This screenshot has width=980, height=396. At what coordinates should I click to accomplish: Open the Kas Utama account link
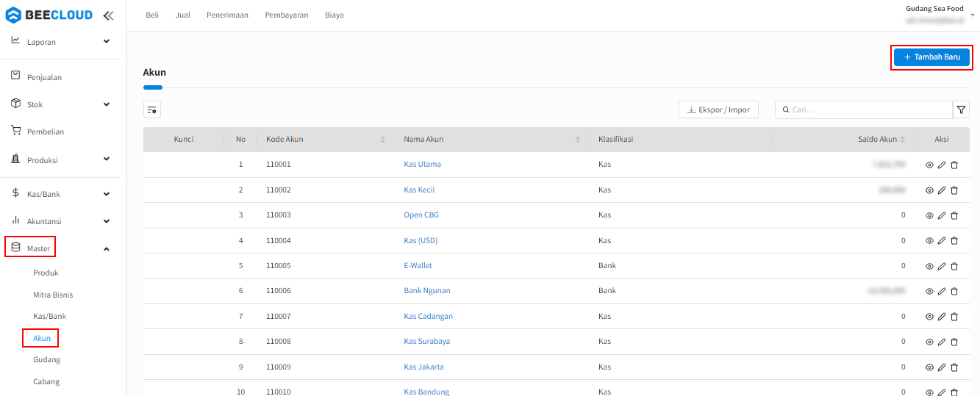click(422, 165)
